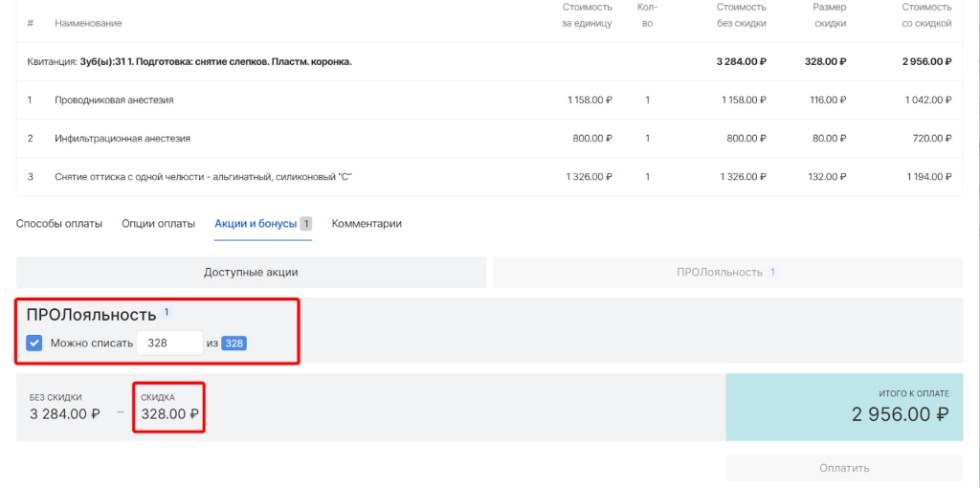Click the "Скидка" amount 328.00 ₽
This screenshot has height=488, width=980.
click(169, 414)
